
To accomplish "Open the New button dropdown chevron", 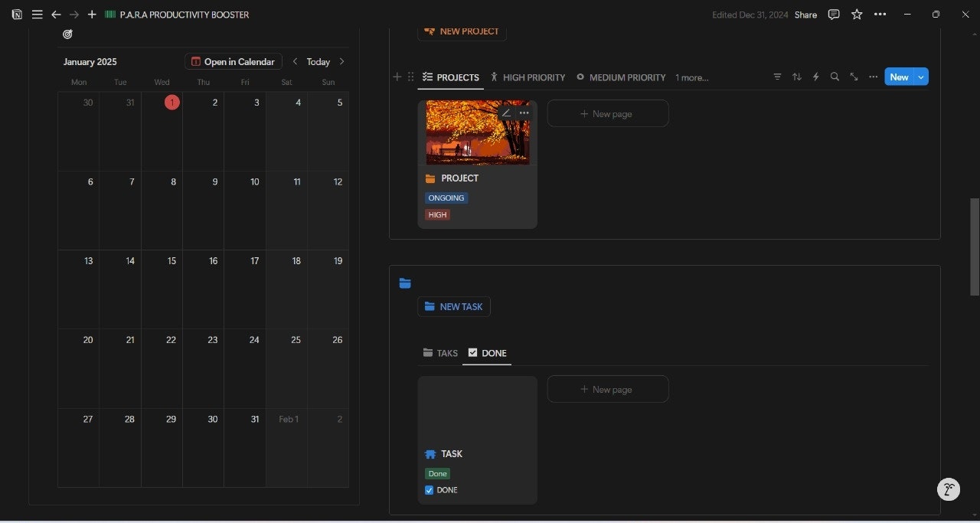I will point(920,77).
